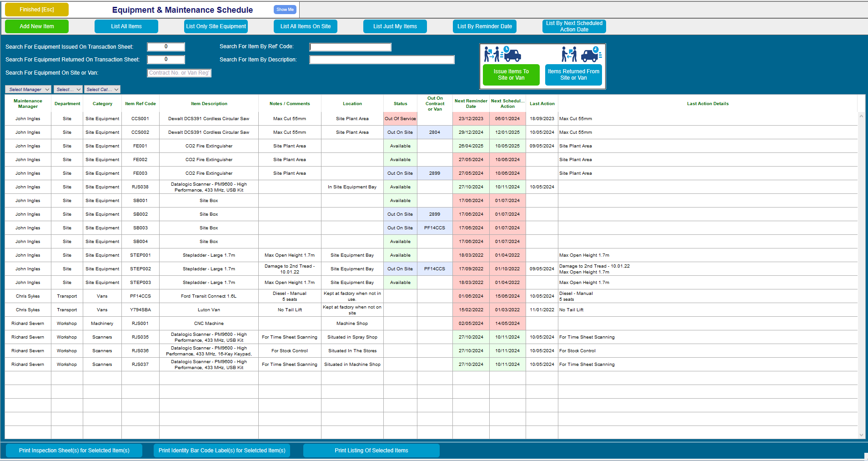Click List By Next Scheduled Action Date

click(x=574, y=26)
